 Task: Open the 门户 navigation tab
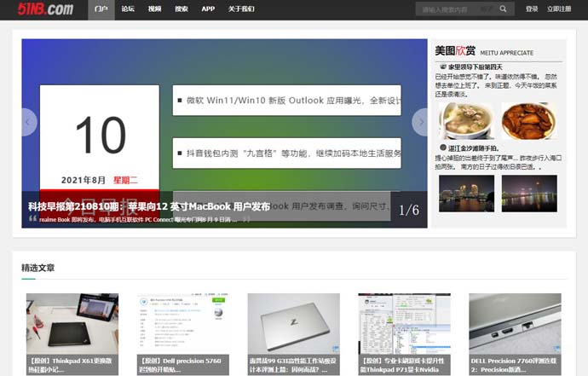click(x=101, y=9)
